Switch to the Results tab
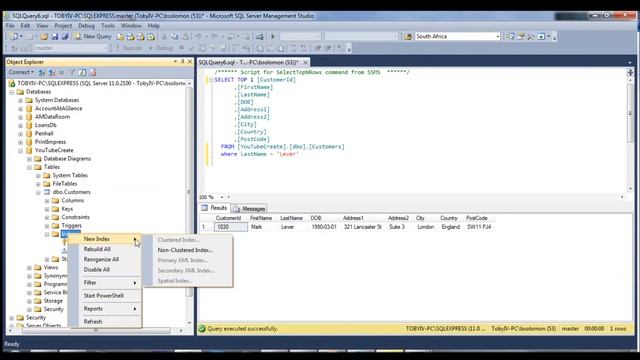This screenshot has width=640, height=360. click(x=214, y=208)
